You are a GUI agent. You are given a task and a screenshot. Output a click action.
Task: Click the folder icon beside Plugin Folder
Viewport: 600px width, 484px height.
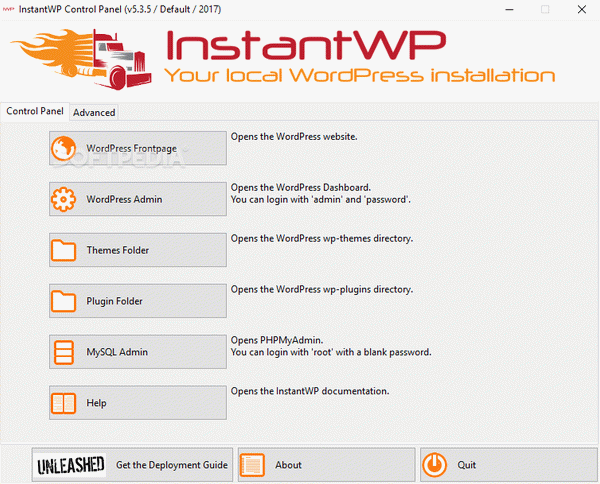coord(64,301)
